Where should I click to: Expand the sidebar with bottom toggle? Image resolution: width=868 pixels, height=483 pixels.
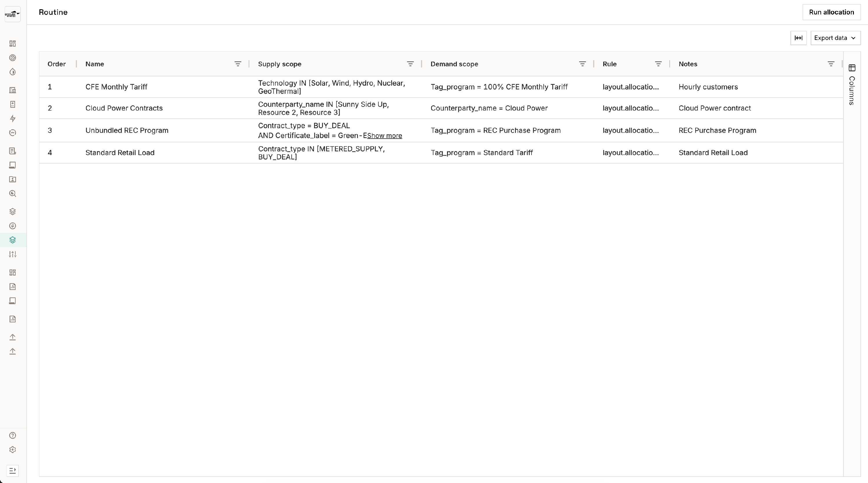click(x=12, y=471)
